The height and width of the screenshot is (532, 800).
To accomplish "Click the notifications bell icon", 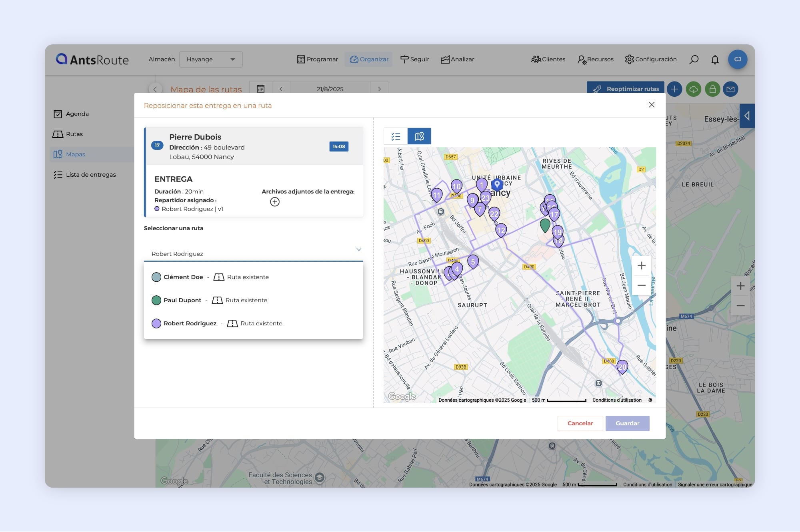I will coord(715,60).
